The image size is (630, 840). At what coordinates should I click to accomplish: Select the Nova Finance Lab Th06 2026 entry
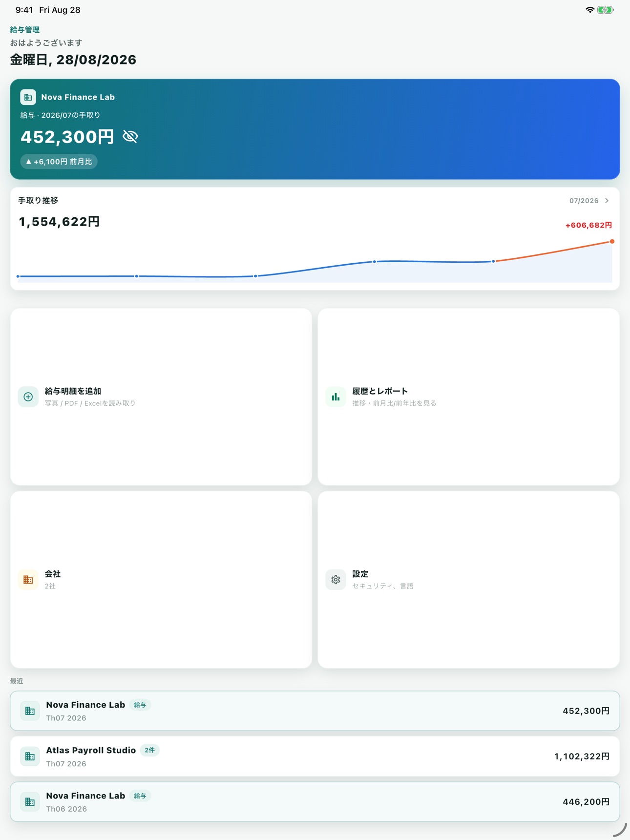[315, 802]
